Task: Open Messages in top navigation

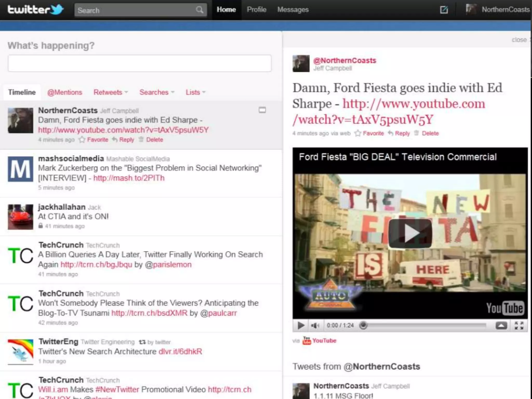Action: 293,10
